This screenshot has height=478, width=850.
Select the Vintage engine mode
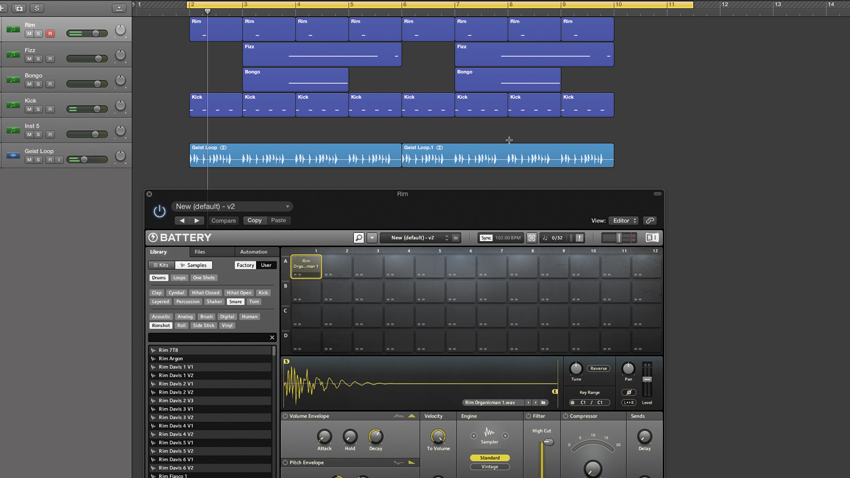pyautogui.click(x=490, y=467)
